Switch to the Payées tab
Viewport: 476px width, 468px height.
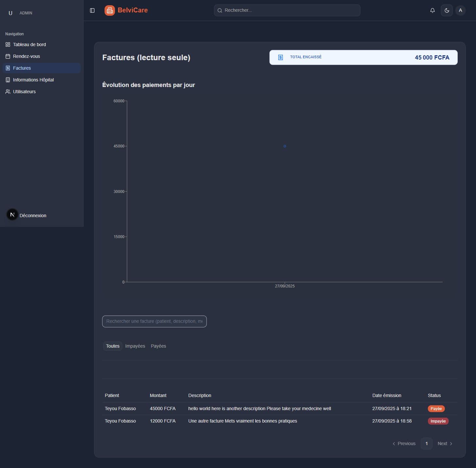(x=158, y=346)
